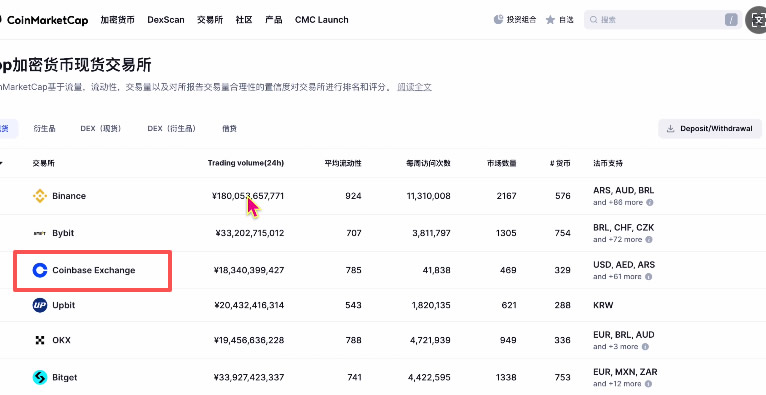Screen dimensions: 766x395
Task: Open the DexScan menu item
Action: pos(166,20)
